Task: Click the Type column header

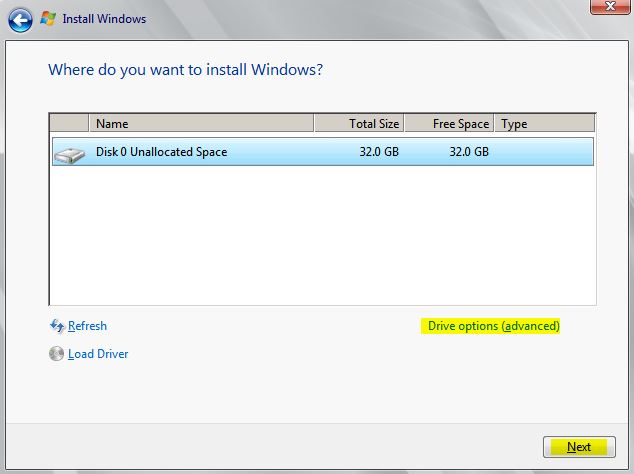Action: pos(545,123)
